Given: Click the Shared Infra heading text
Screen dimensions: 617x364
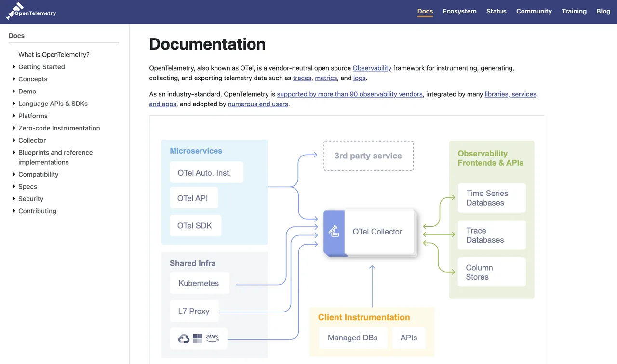Looking at the screenshot, I should pos(193,263).
